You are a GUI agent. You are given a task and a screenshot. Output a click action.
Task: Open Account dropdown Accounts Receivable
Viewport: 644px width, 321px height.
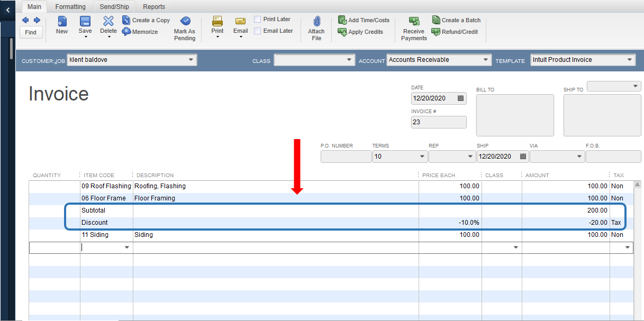[x=486, y=60]
